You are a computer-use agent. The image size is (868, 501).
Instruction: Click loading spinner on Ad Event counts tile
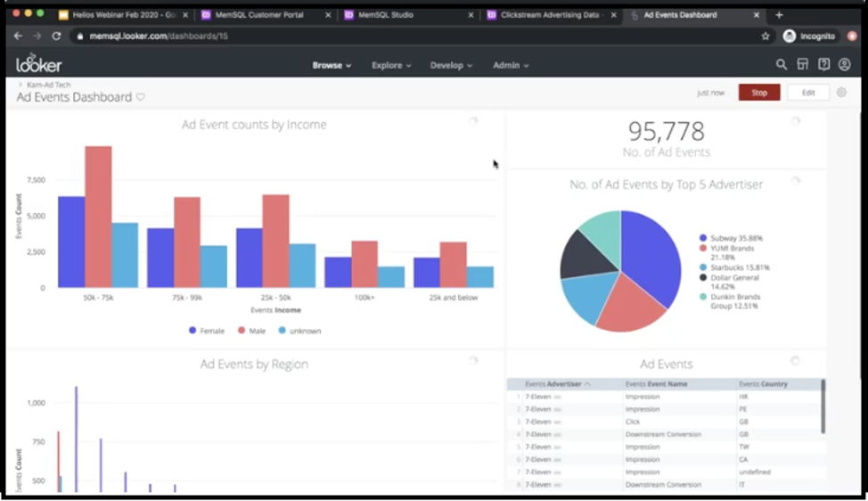click(x=472, y=120)
